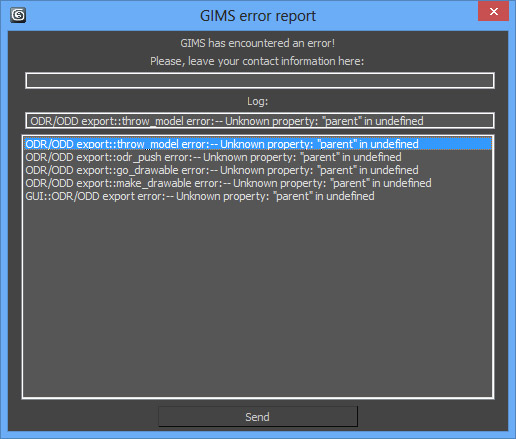Click the 3ds Max app icon in title bar
Viewport: 516px width, 439px height.
click(18, 15)
